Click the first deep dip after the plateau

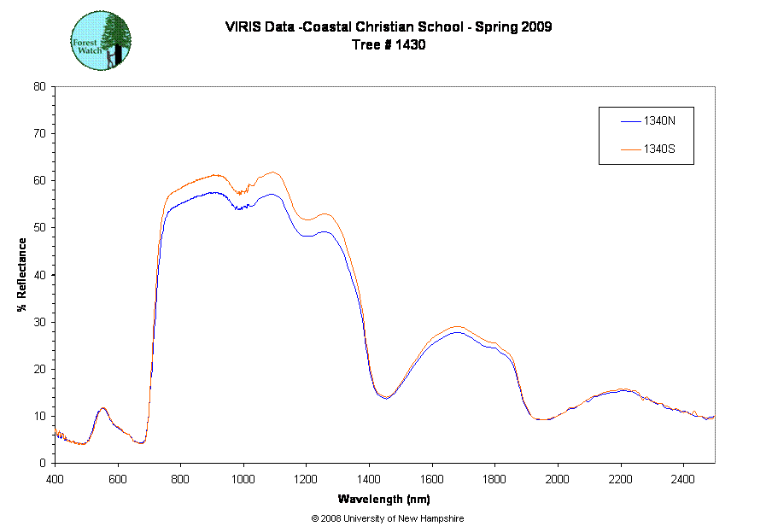(385, 397)
